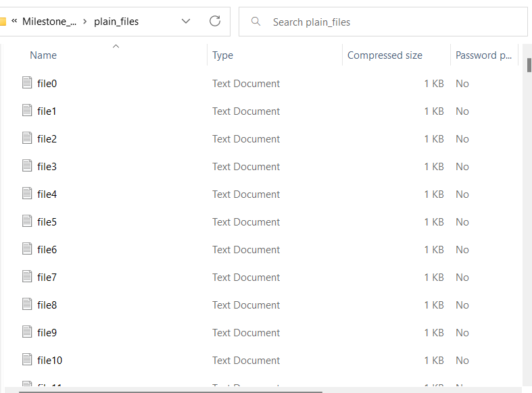This screenshot has width=532, height=393.
Task: Click the file6 name text
Action: coord(47,250)
